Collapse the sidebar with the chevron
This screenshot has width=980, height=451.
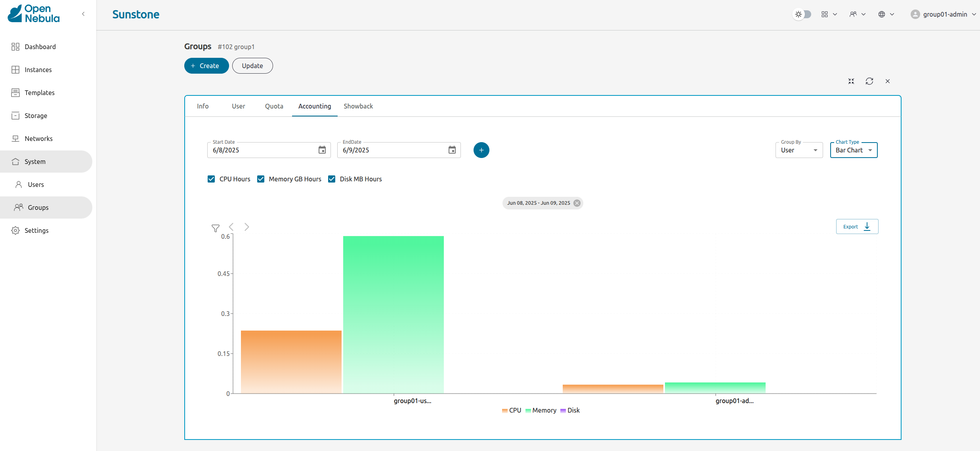[83, 14]
